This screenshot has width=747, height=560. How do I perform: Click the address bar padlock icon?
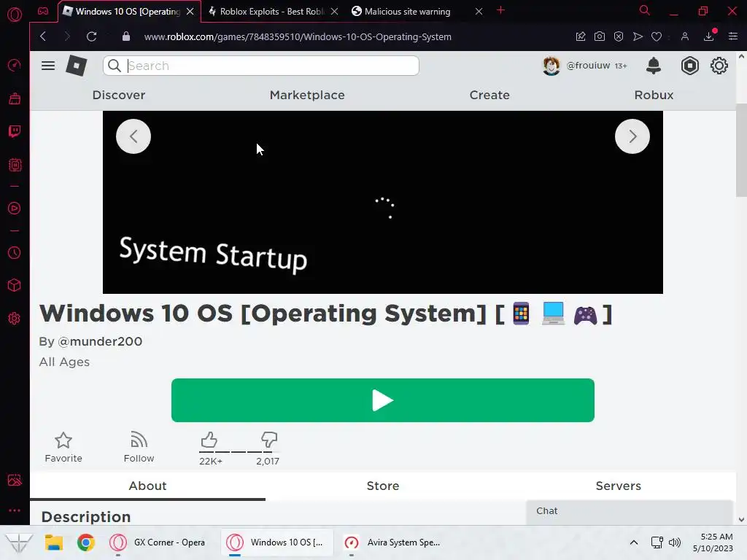[x=125, y=36]
